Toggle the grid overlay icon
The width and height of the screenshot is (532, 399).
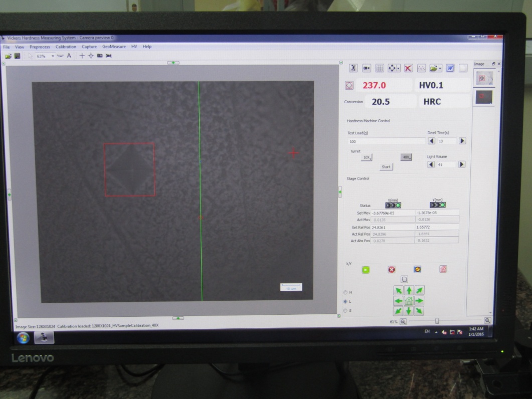point(380,68)
